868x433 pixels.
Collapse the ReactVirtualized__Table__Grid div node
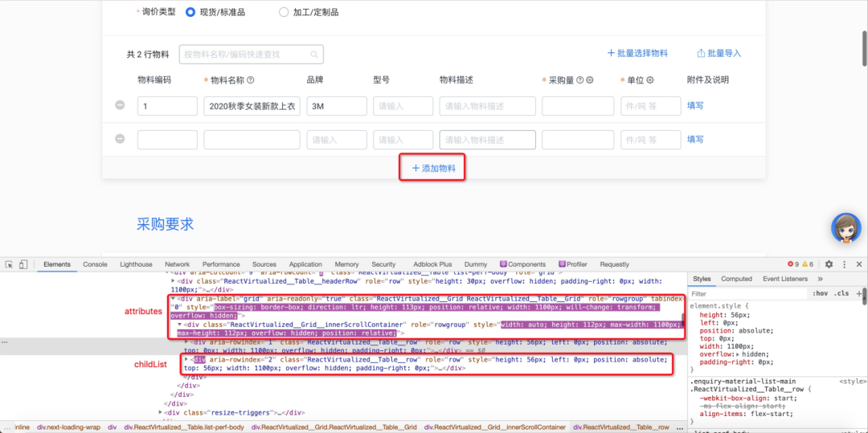coord(173,299)
